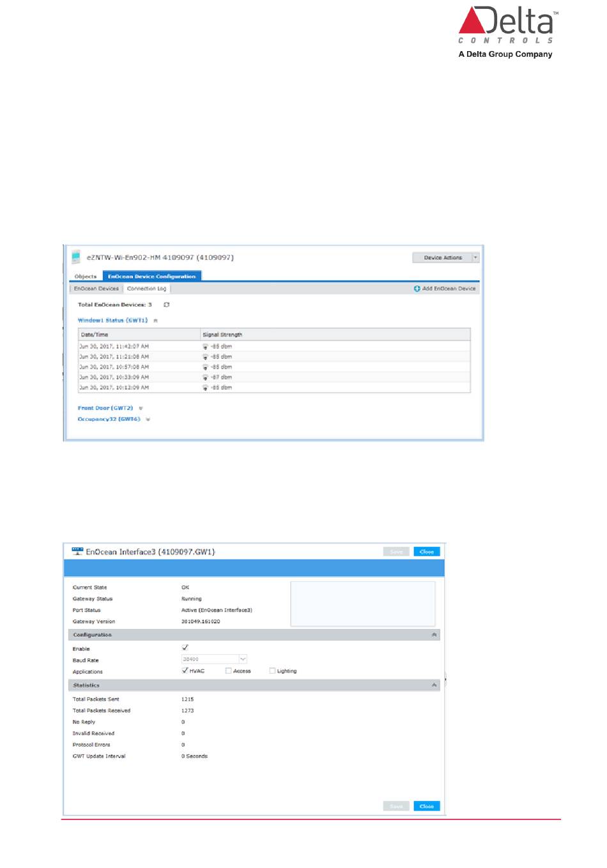Image resolution: width=607 pixels, height=868 pixels.
Task: Click the plus icon for Add EnOcean Device
Action: click(417, 289)
